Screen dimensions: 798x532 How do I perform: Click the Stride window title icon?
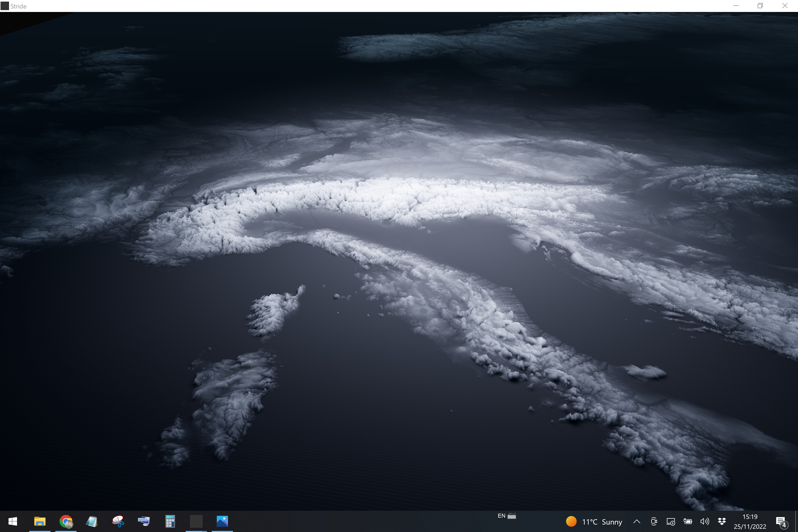click(x=5, y=6)
